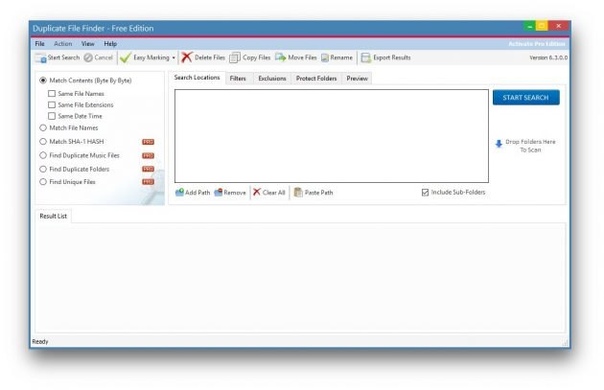This screenshot has height=390, width=604.
Task: Toggle the Include Sub-Folders checkbox
Action: pyautogui.click(x=425, y=192)
